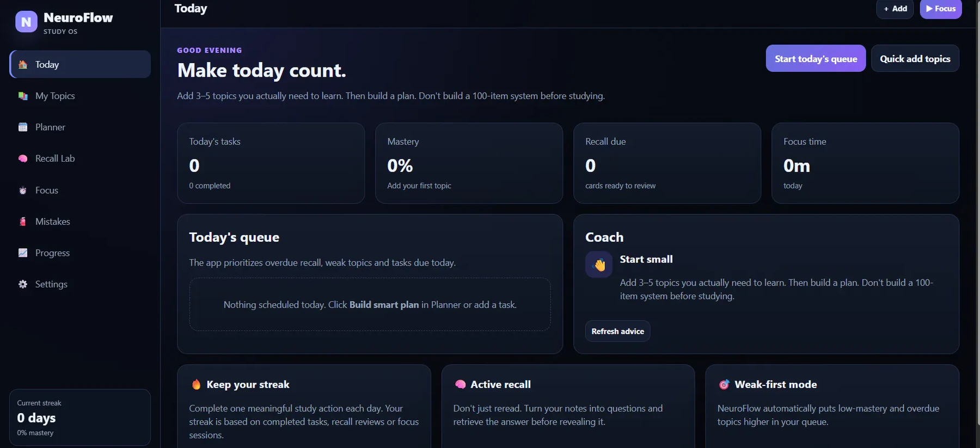Click the house icon beside Today
The image size is (980, 448).
23,65
